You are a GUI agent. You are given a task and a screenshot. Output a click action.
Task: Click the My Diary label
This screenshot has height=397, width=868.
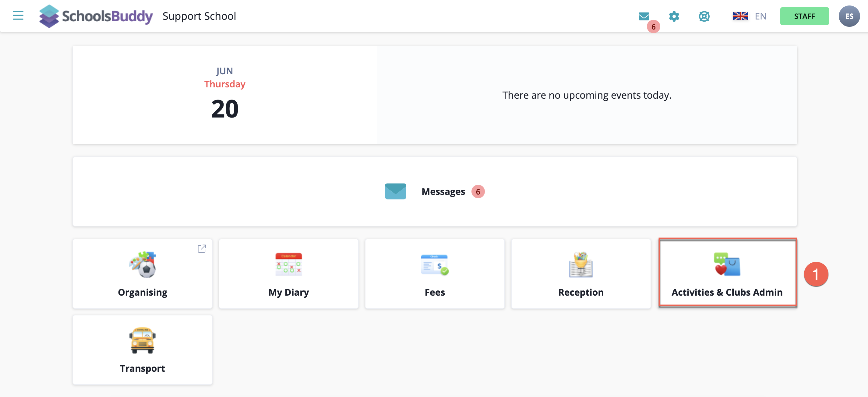(x=289, y=292)
